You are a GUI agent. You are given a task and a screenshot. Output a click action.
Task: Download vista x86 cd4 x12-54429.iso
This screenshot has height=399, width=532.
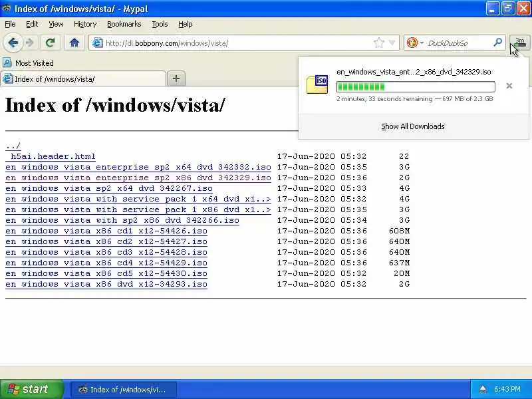pos(106,263)
